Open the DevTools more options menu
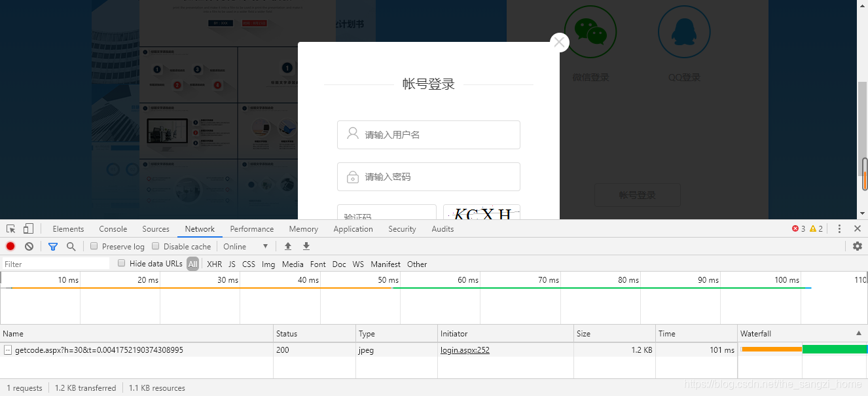The height and width of the screenshot is (396, 868). 839,228
